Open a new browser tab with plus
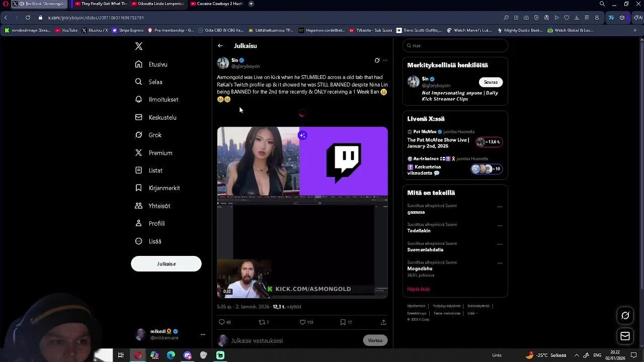 [x=251, y=4]
